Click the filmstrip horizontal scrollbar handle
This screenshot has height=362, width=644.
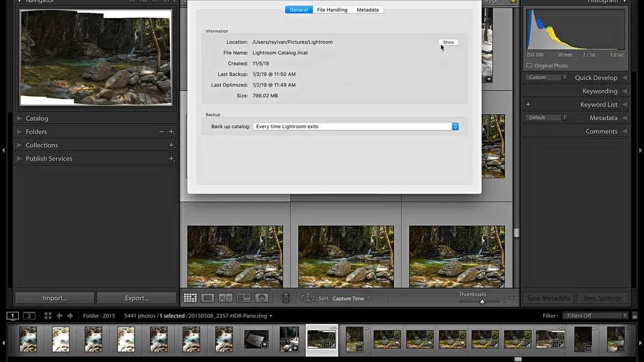click(518, 359)
